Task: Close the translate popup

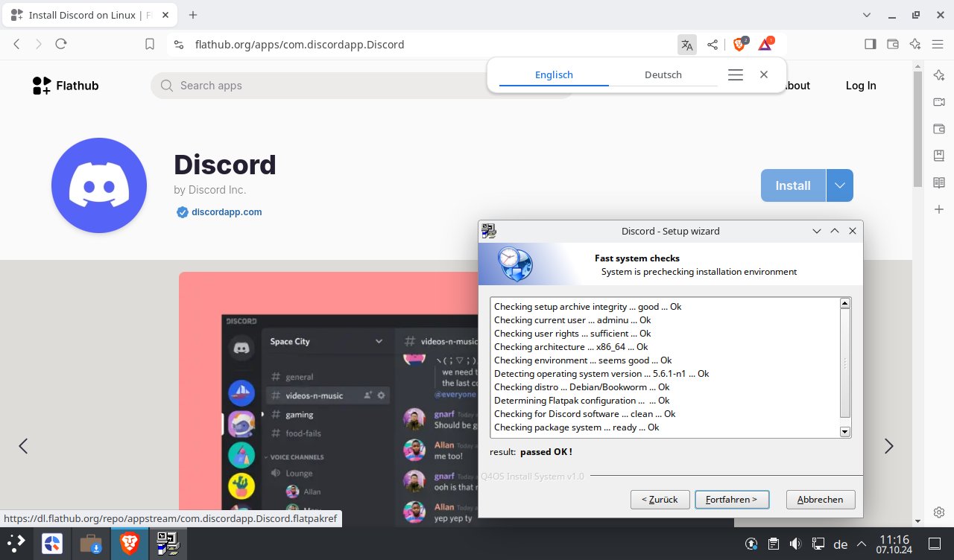Action: (x=763, y=74)
